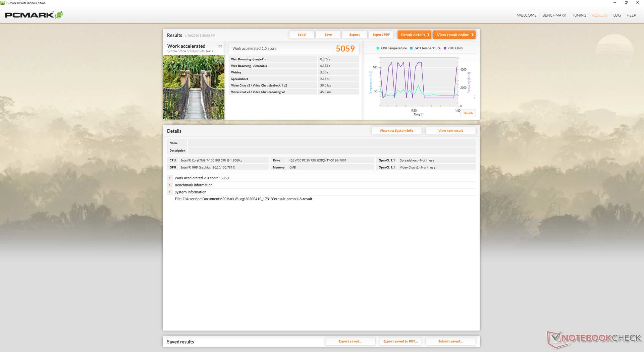This screenshot has width=644, height=352.
Task: Open the HELP tab
Action: tap(631, 15)
